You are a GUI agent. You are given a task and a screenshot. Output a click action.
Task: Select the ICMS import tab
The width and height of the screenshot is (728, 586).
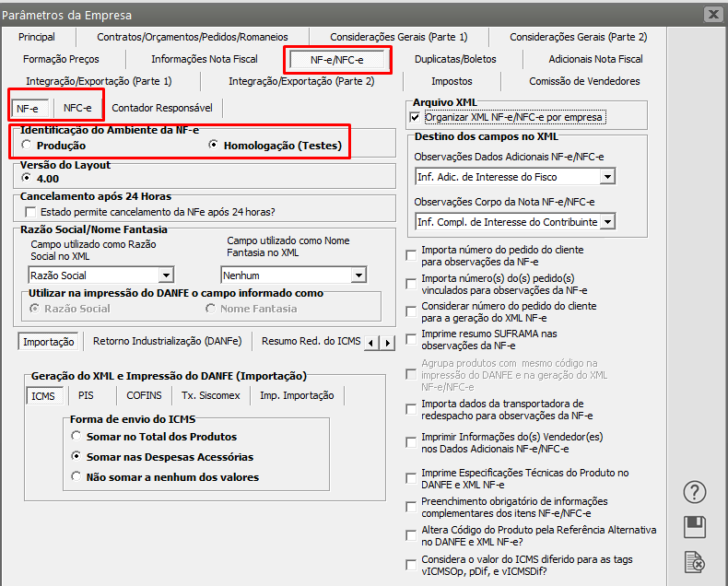pyautogui.click(x=43, y=396)
